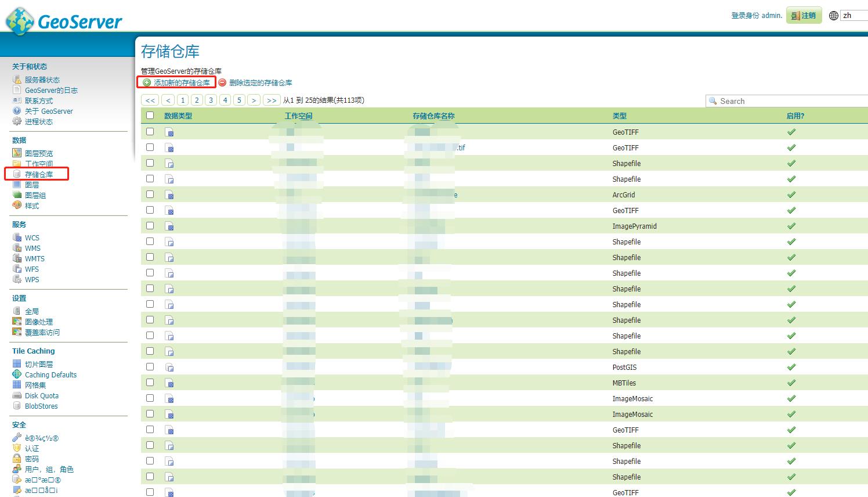Check the ArcGrid store row checkbox
The height and width of the screenshot is (497, 868).
click(x=150, y=195)
